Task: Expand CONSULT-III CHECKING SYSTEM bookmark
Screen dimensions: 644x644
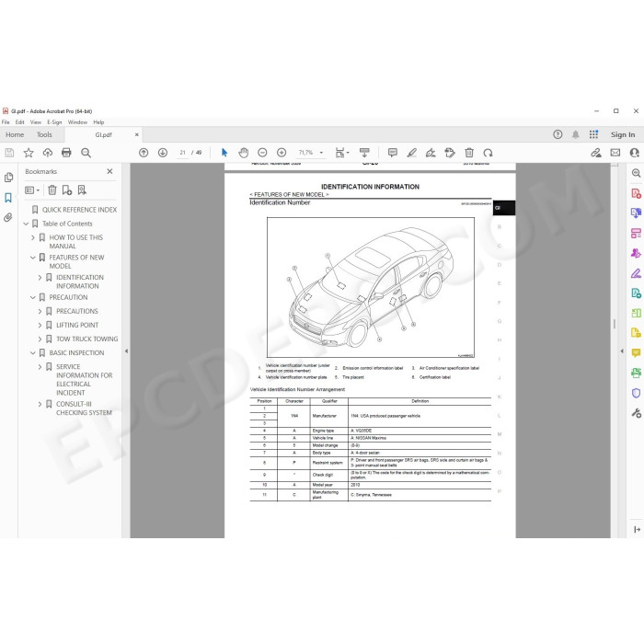Action: (40, 404)
